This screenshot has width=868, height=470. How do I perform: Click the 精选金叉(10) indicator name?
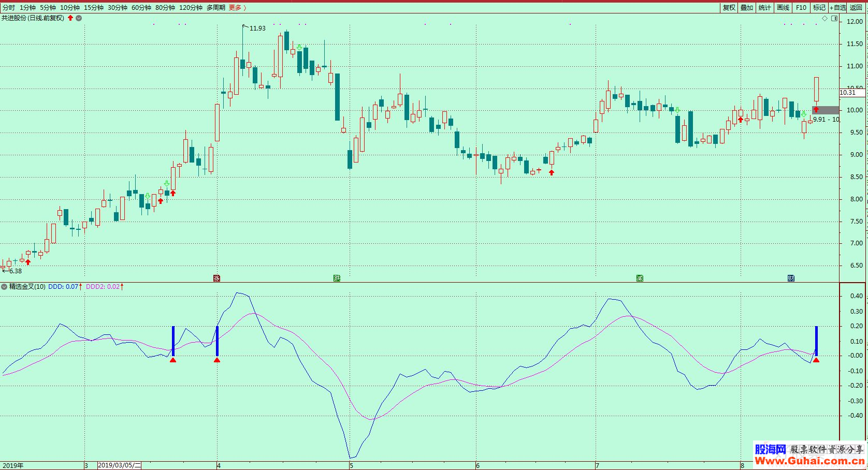click(27, 286)
